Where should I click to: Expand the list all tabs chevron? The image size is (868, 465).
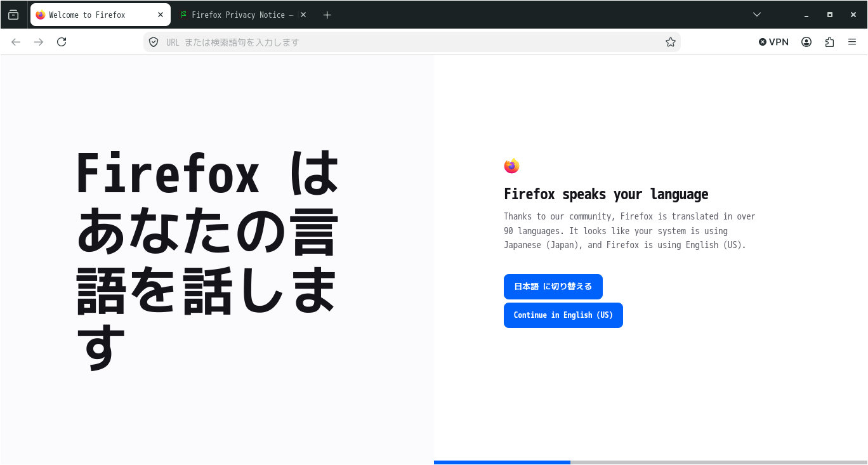(x=756, y=15)
